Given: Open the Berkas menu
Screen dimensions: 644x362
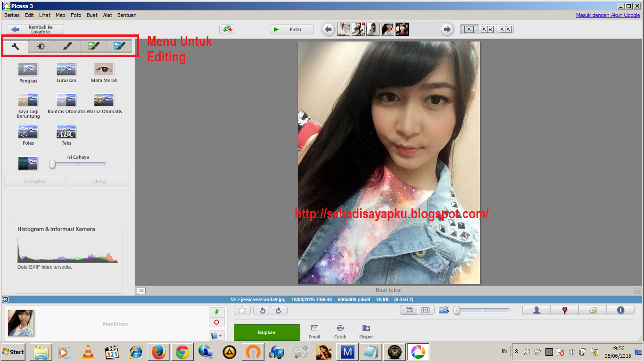Looking at the screenshot, I should [x=12, y=15].
